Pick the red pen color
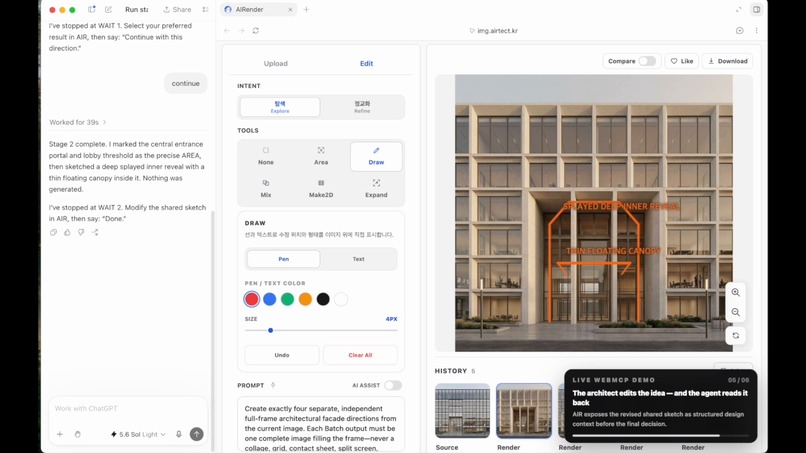Image resolution: width=806 pixels, height=453 pixels. (252, 299)
